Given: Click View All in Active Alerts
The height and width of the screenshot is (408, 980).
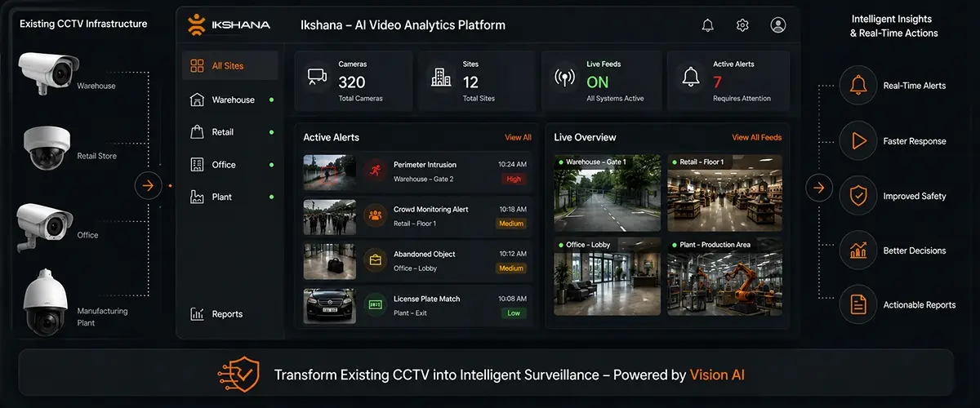Looking at the screenshot, I should click(518, 138).
